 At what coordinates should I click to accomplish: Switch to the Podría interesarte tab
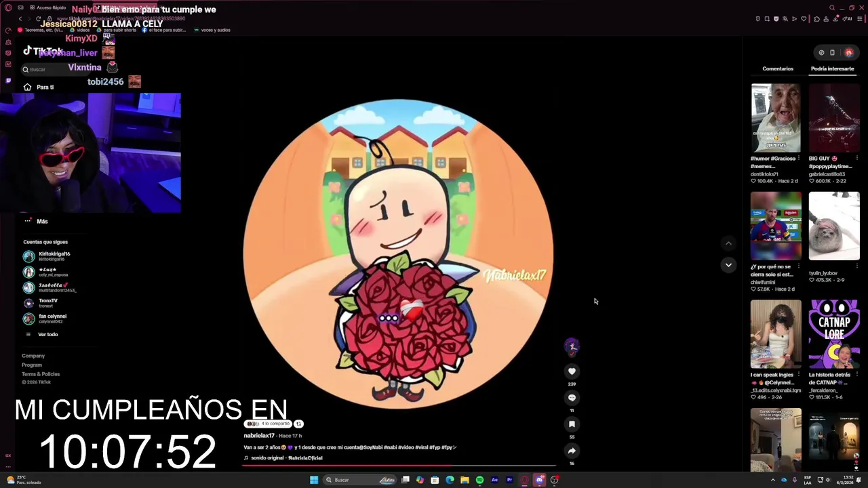click(x=832, y=68)
